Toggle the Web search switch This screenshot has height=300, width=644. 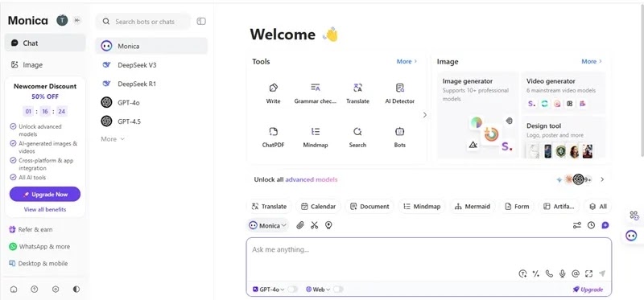point(338,290)
